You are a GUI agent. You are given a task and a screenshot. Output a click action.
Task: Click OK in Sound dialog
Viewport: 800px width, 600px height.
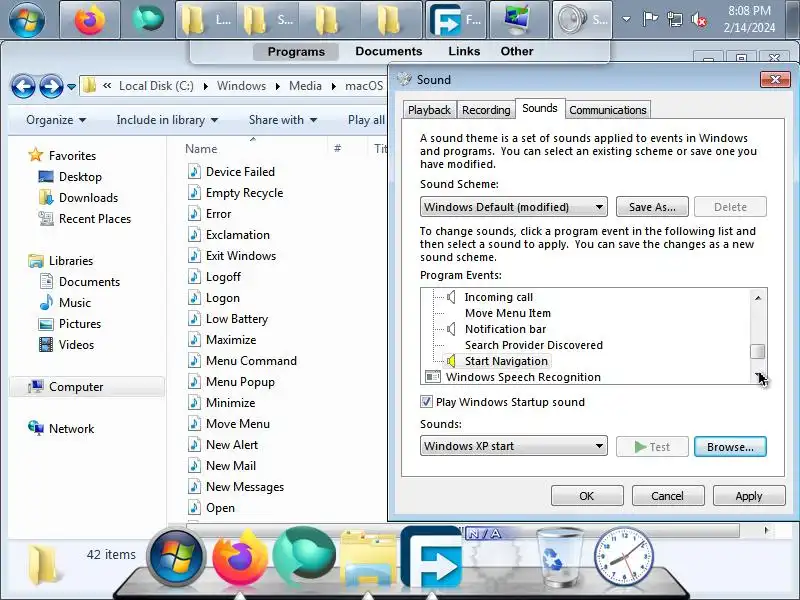(x=587, y=496)
